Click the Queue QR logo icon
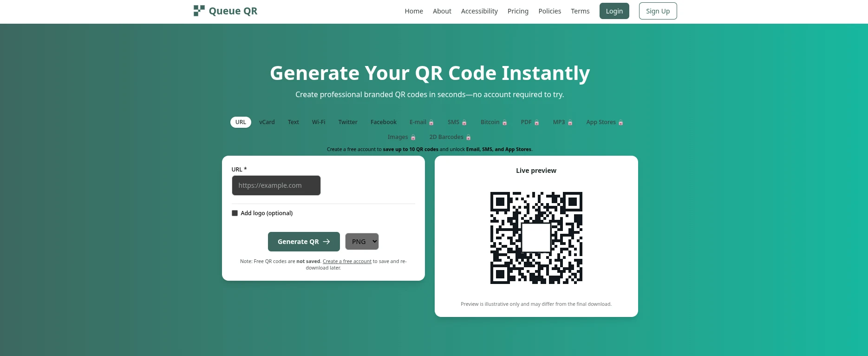 [x=199, y=11]
